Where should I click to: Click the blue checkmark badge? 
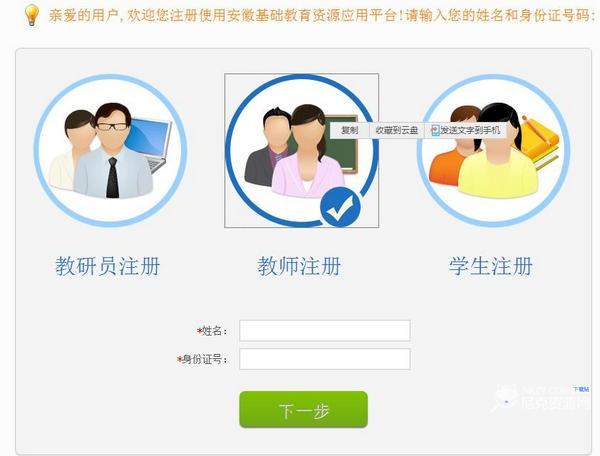[340, 207]
